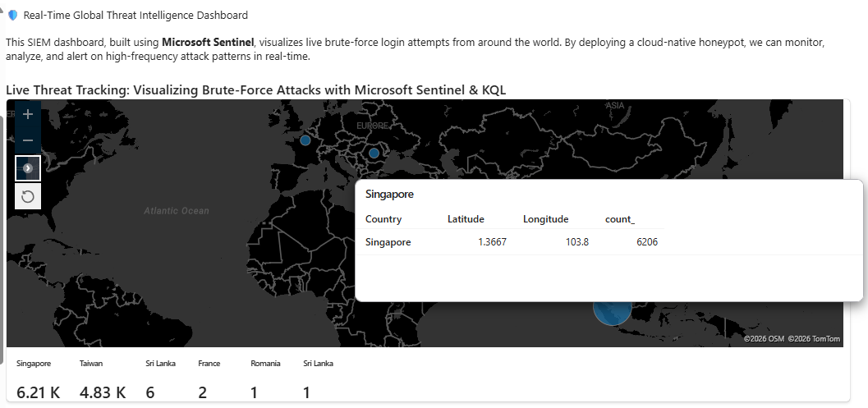Open the Singapore 6.21 K tile
Screen dimensions: 868x408
click(39, 379)
